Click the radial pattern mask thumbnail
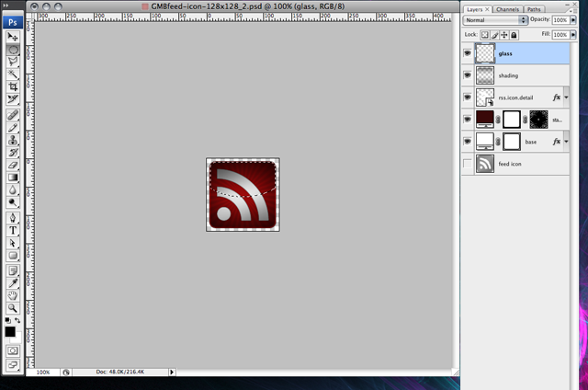Image resolution: width=588 pixels, height=390 pixels. tap(538, 120)
